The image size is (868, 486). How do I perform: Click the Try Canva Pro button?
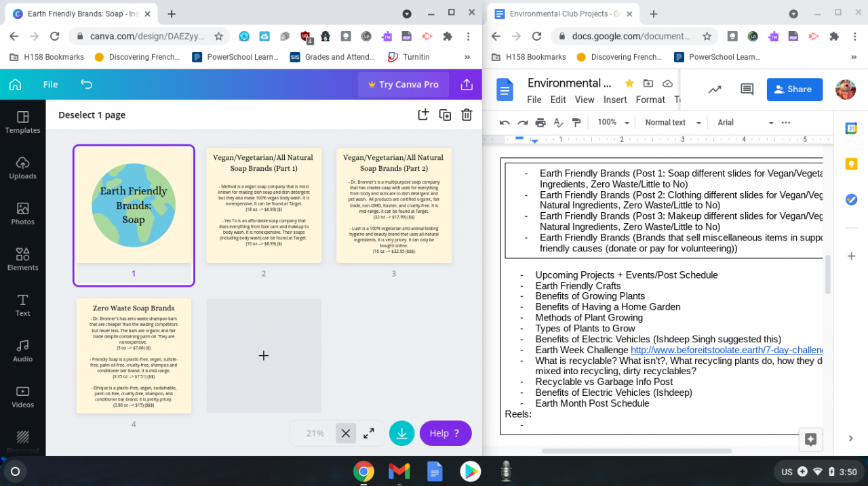coord(403,85)
